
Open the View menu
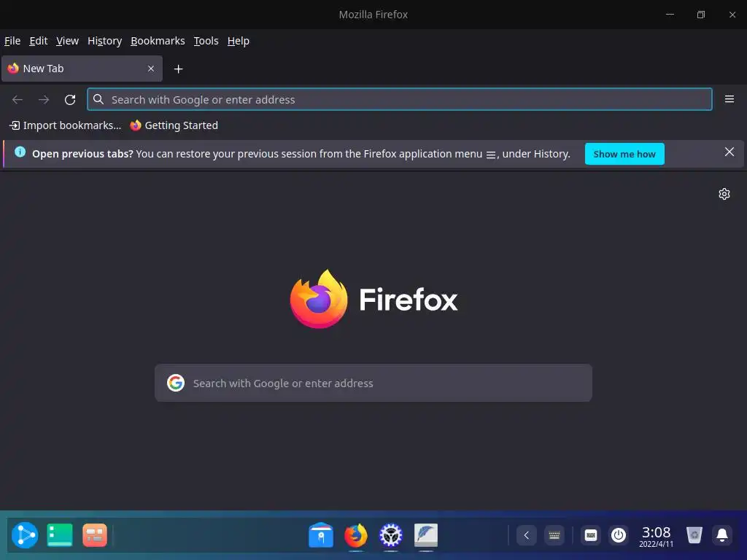click(x=67, y=41)
